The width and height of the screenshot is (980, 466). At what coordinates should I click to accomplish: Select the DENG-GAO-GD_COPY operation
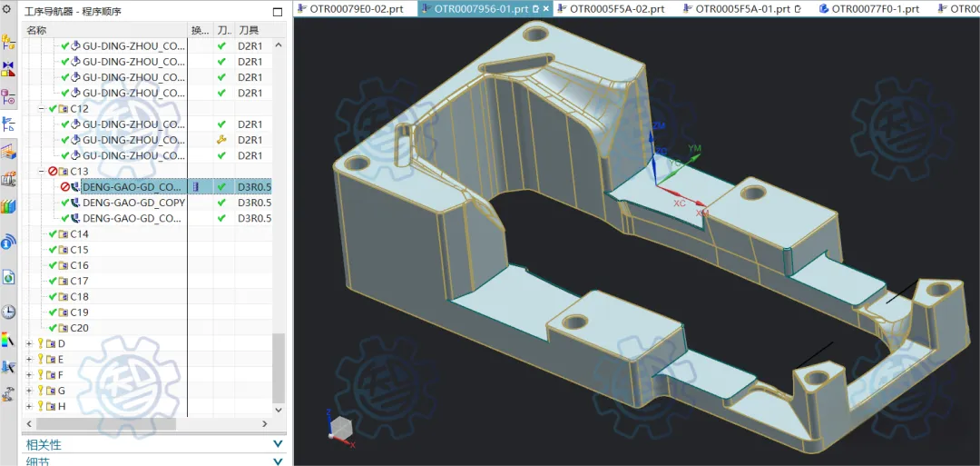(133, 203)
